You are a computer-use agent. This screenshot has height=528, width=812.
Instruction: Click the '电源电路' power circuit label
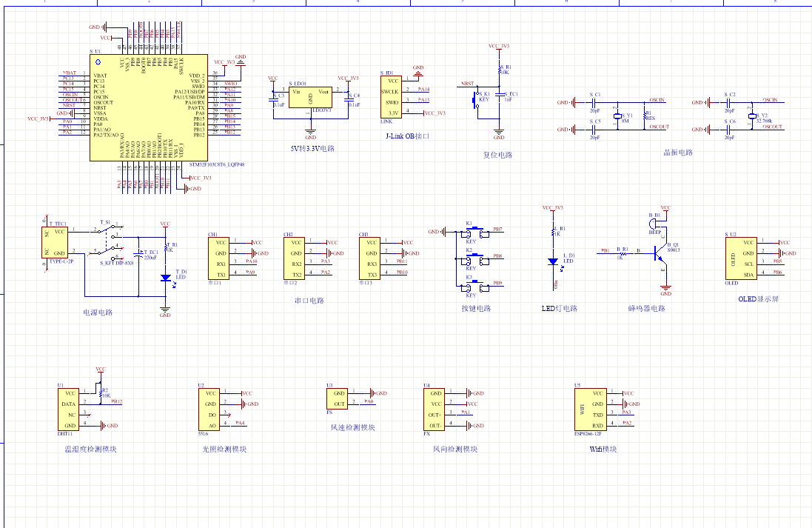(98, 313)
